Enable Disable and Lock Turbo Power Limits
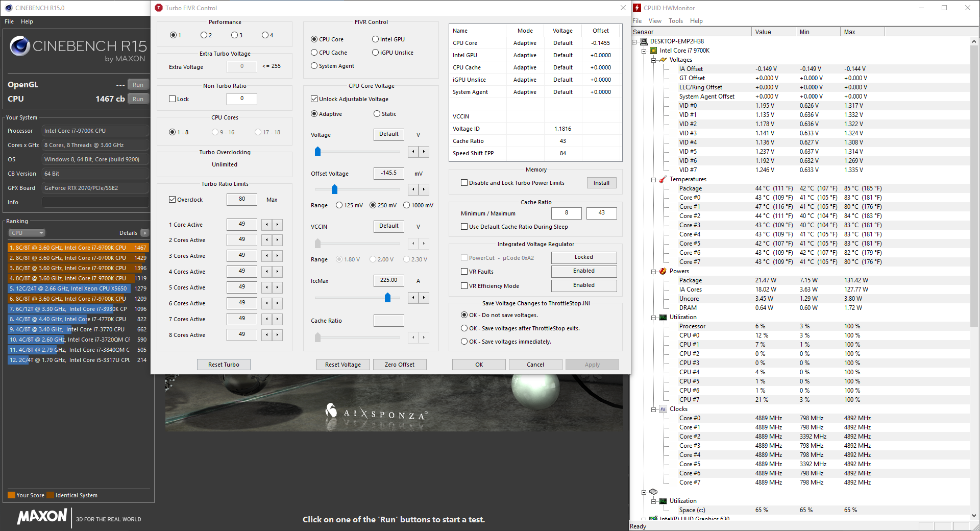980x531 pixels. 464,183
